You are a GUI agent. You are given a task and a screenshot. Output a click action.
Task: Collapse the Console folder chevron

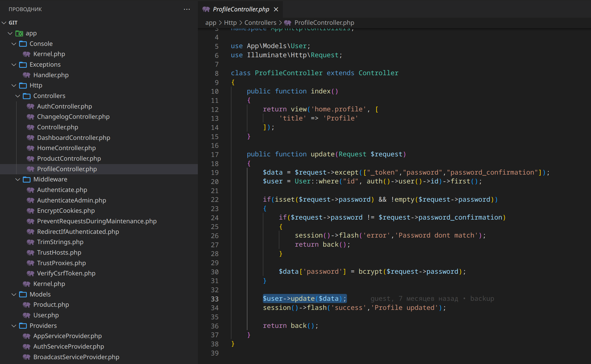tap(14, 44)
